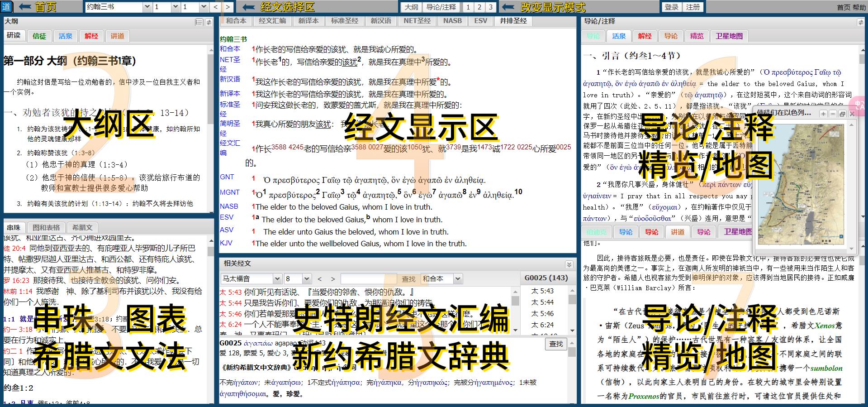868x407 pixels.
Task: Click the 登录 button
Action: coord(671,7)
